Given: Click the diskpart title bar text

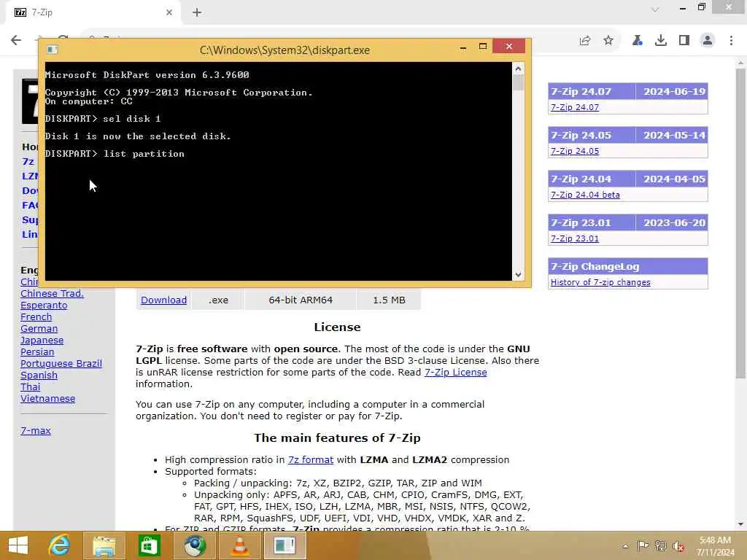Looking at the screenshot, I should (x=285, y=50).
